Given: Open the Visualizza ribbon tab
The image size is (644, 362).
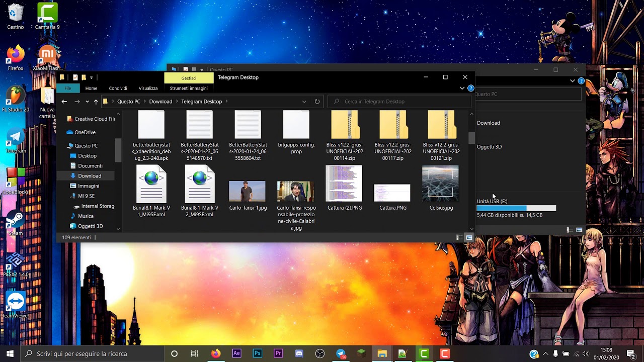Looking at the screenshot, I should click(x=148, y=88).
